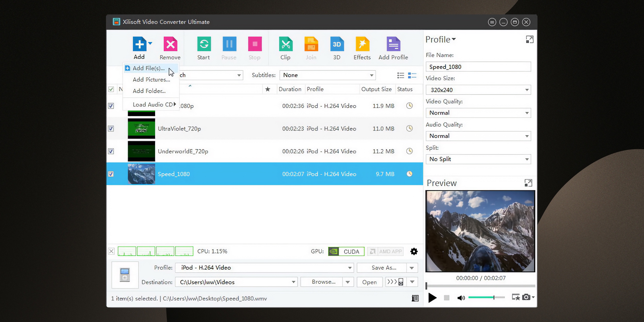Stop the preview playback
The height and width of the screenshot is (322, 644).
[446, 298]
